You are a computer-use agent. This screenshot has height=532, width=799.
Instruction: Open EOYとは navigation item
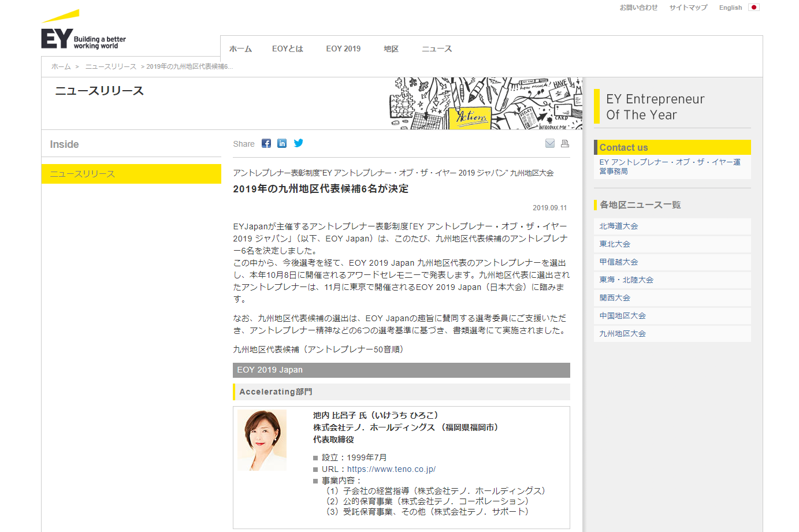(288, 49)
